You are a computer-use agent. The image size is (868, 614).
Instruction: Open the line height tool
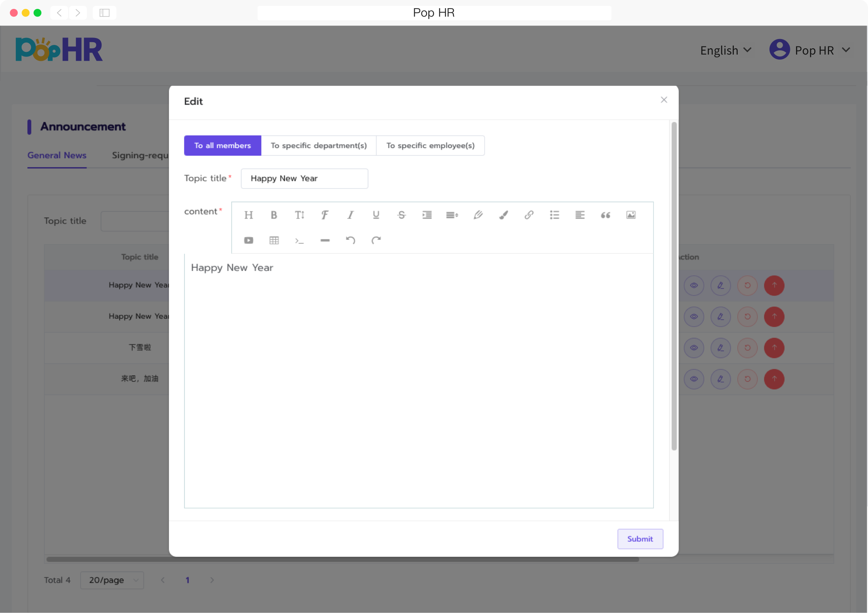pyautogui.click(x=452, y=215)
